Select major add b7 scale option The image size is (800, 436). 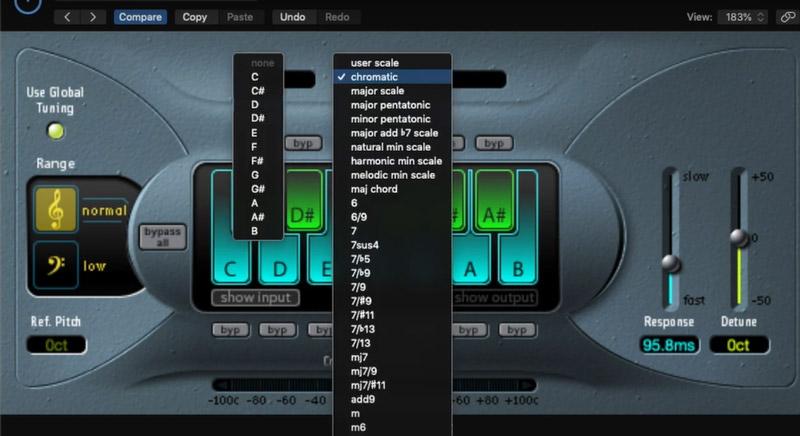pos(392,133)
